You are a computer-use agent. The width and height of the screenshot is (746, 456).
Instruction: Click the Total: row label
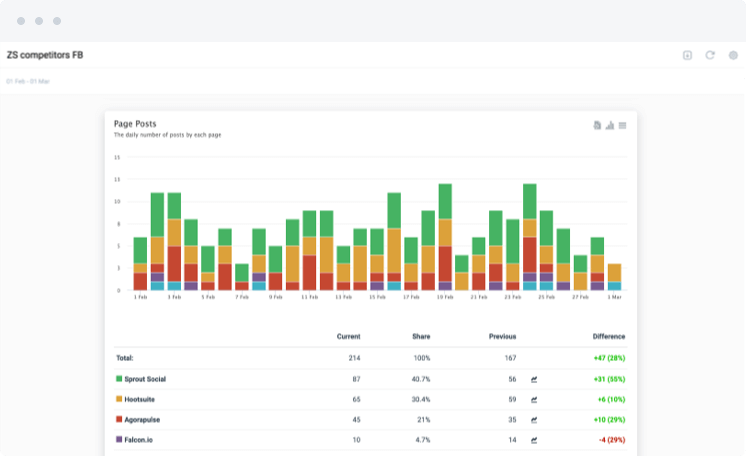click(x=125, y=358)
